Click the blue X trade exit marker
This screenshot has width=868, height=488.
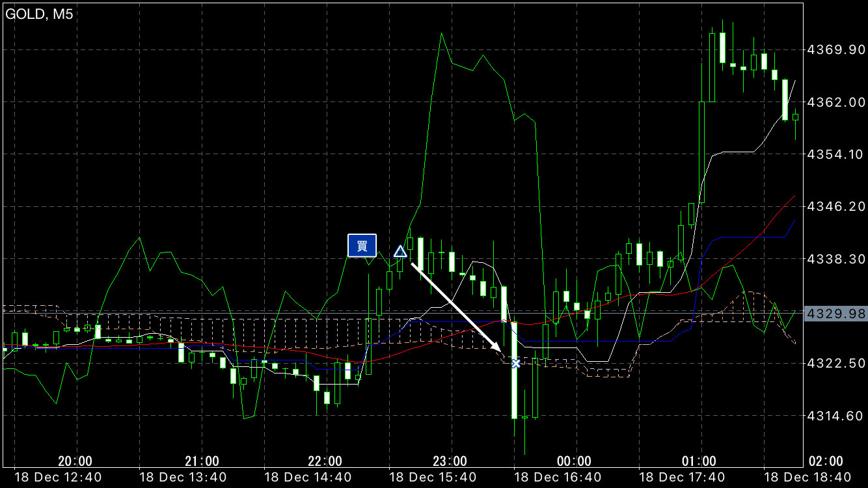[515, 363]
